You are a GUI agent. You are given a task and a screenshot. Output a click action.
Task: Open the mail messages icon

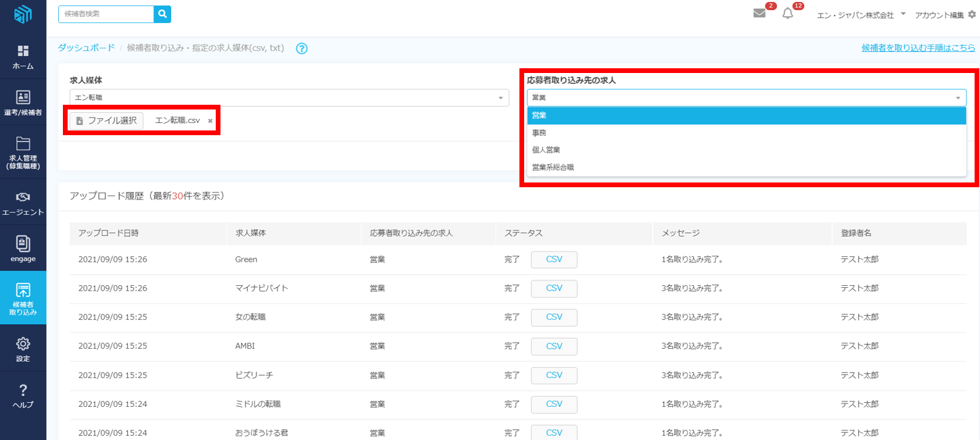[x=760, y=14]
